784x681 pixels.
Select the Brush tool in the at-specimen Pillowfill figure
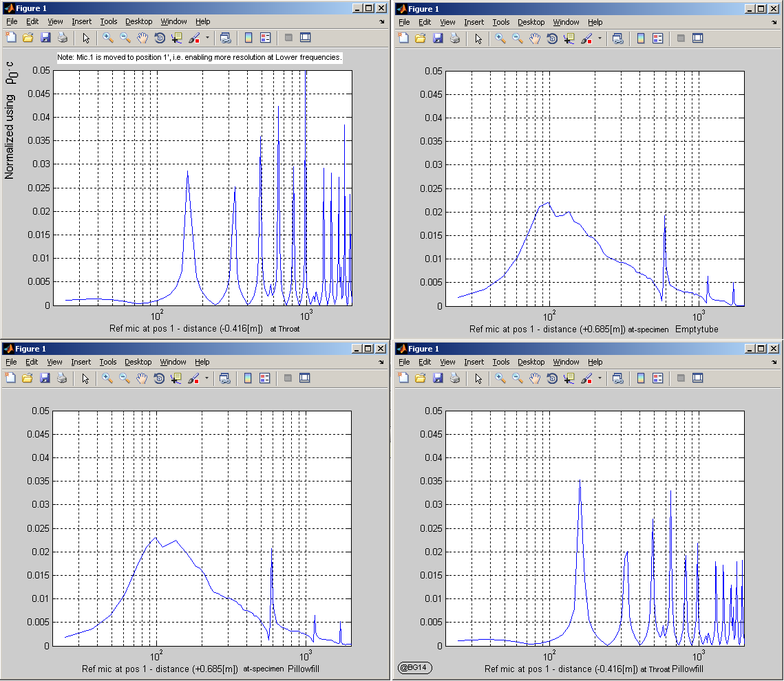193,378
